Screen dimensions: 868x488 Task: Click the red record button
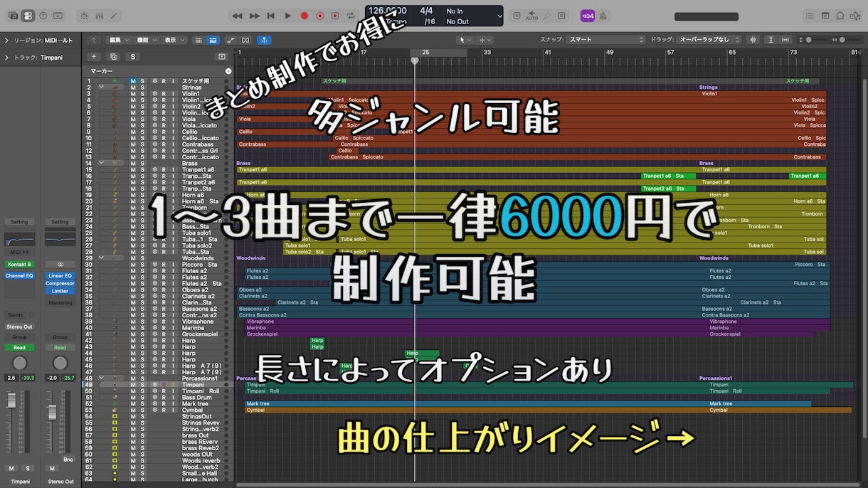(x=305, y=15)
